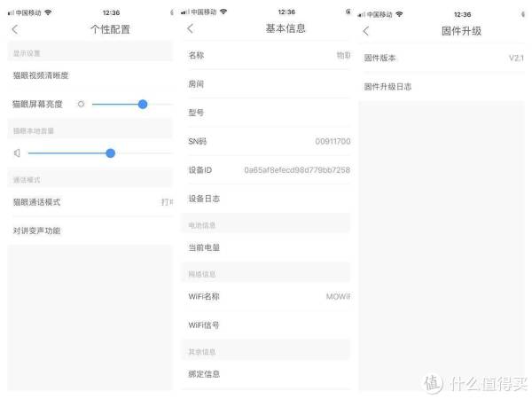The width and height of the screenshot is (532, 399).
Task: Open 设备日志 entry
Action: point(266,199)
